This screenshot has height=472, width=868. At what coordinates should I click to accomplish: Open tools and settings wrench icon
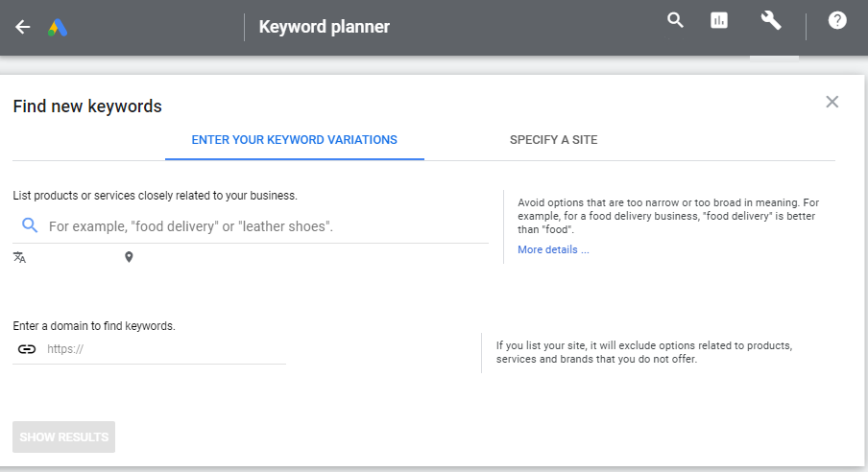tap(771, 21)
